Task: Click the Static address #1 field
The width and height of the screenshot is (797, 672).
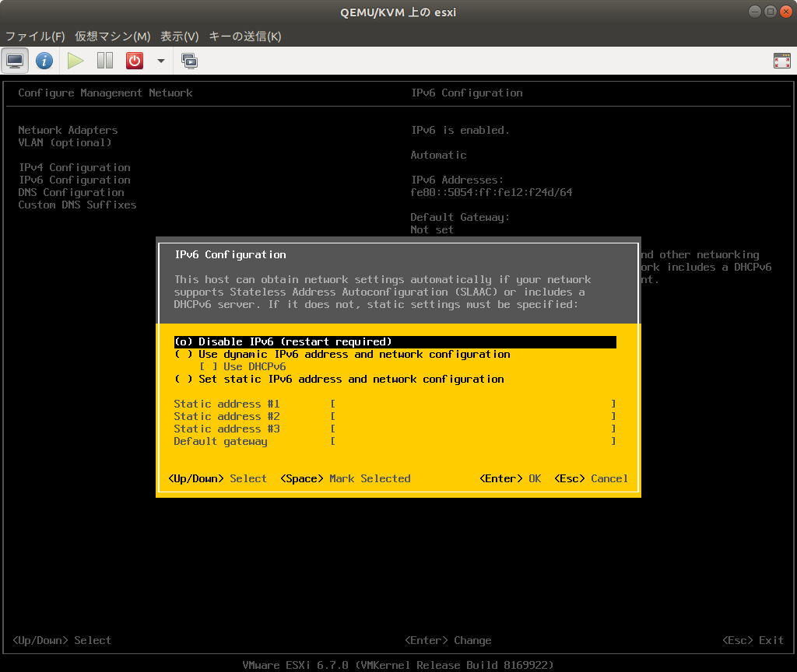Action: coord(473,404)
